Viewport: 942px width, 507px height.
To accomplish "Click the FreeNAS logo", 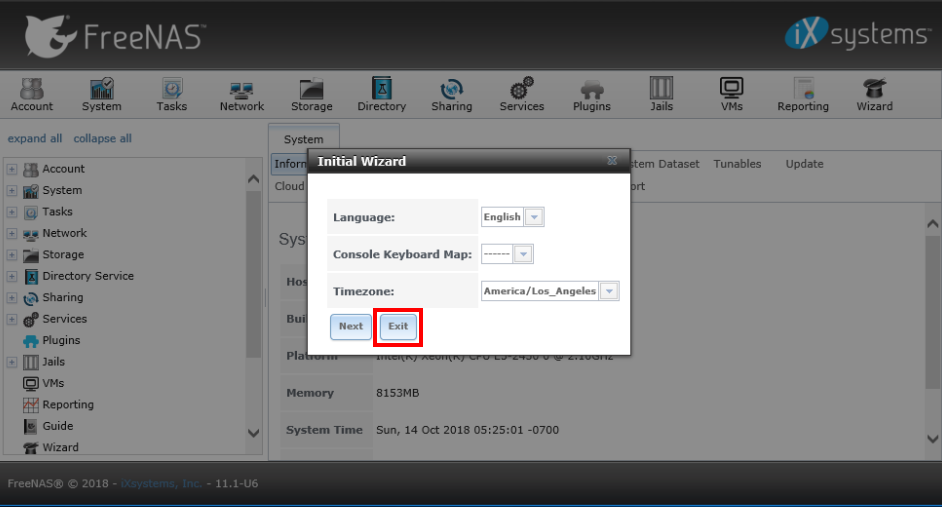I will pos(115,36).
